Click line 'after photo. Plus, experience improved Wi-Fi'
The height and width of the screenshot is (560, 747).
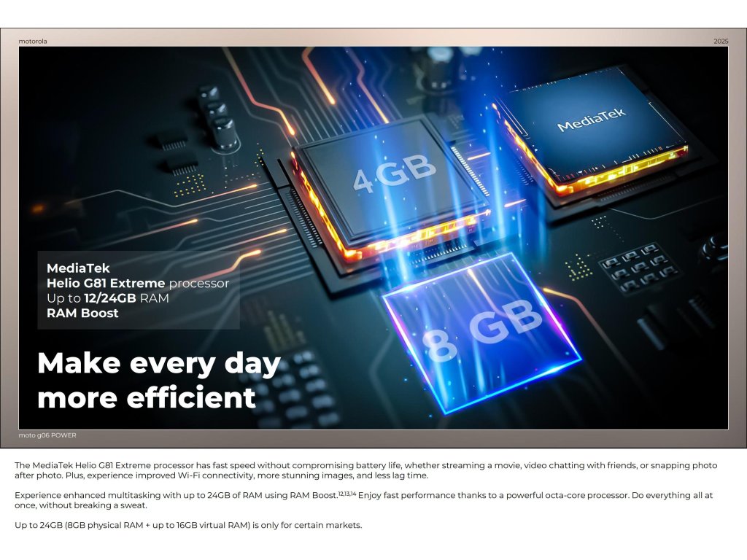[x=221, y=475]
